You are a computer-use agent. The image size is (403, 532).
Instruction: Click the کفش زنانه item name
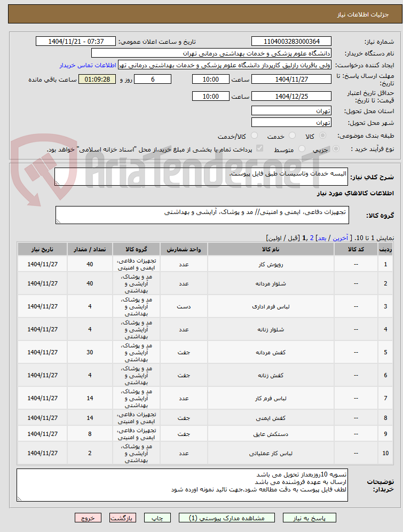(271, 375)
